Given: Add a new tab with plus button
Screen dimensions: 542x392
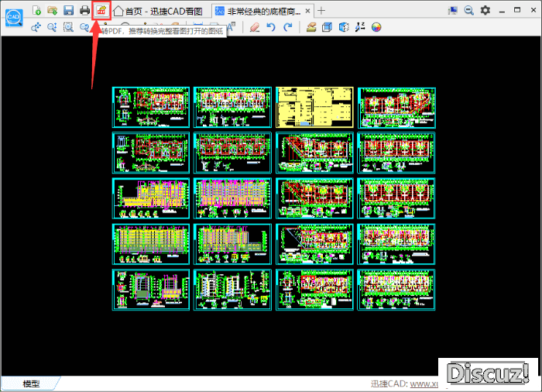Looking at the screenshot, I should 322,11.
